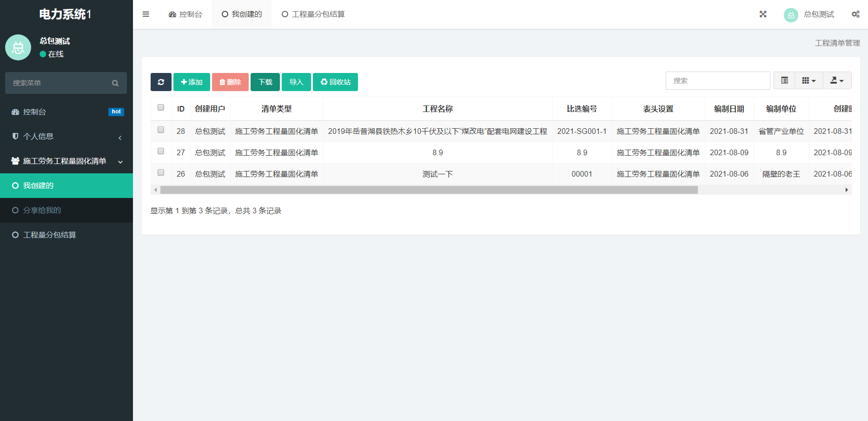Open the columns dropdown in table toolbar
This screenshot has height=421, width=868.
click(x=809, y=80)
